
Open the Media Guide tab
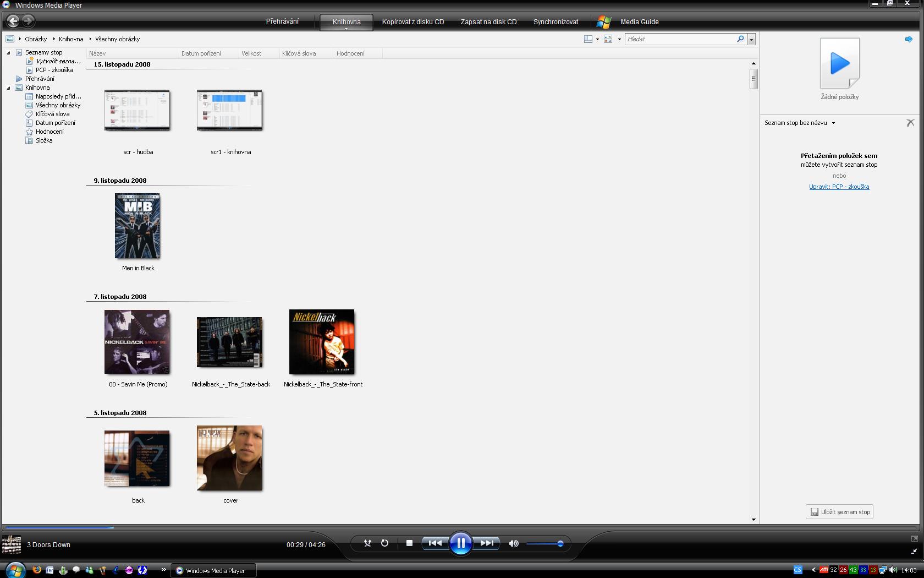(640, 22)
